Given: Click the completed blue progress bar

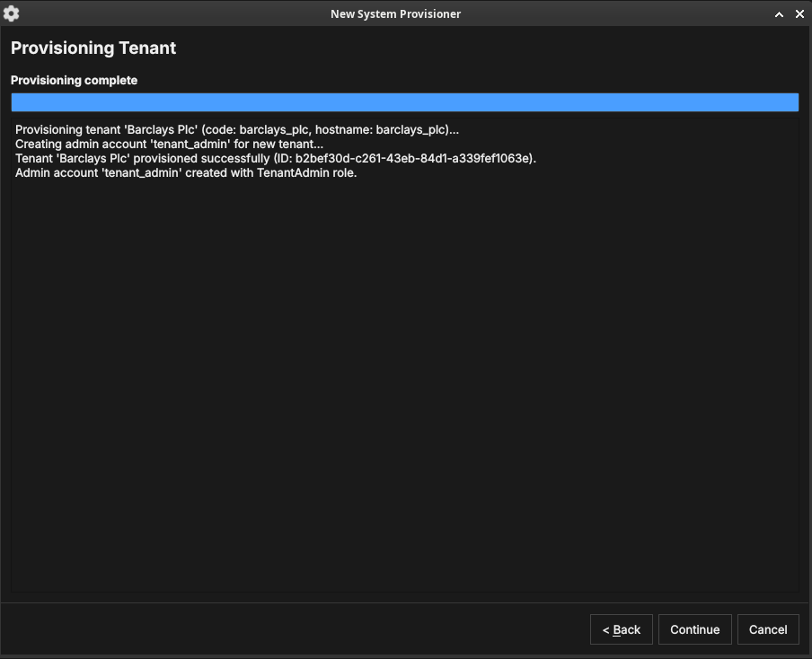Looking at the screenshot, I should point(404,102).
